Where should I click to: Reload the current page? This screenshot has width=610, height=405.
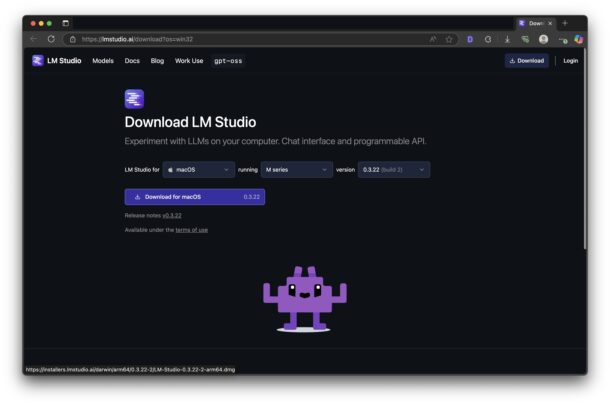[51, 39]
